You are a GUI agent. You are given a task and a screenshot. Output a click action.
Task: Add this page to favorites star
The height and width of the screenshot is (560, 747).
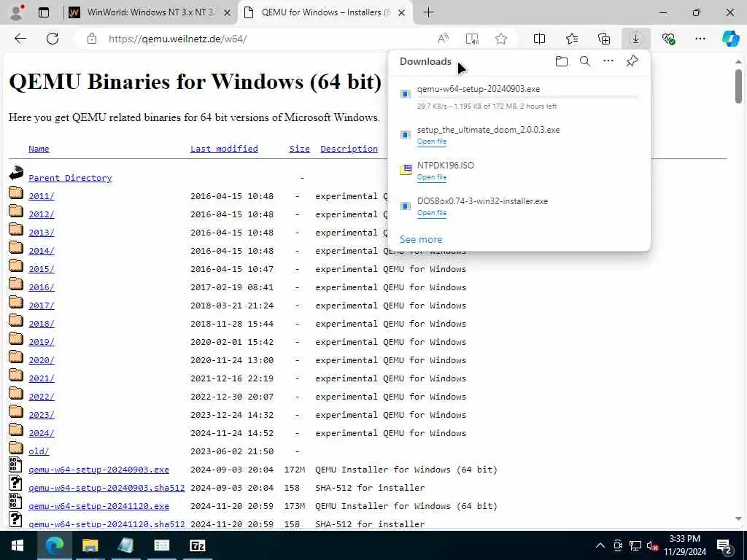[x=500, y=39]
